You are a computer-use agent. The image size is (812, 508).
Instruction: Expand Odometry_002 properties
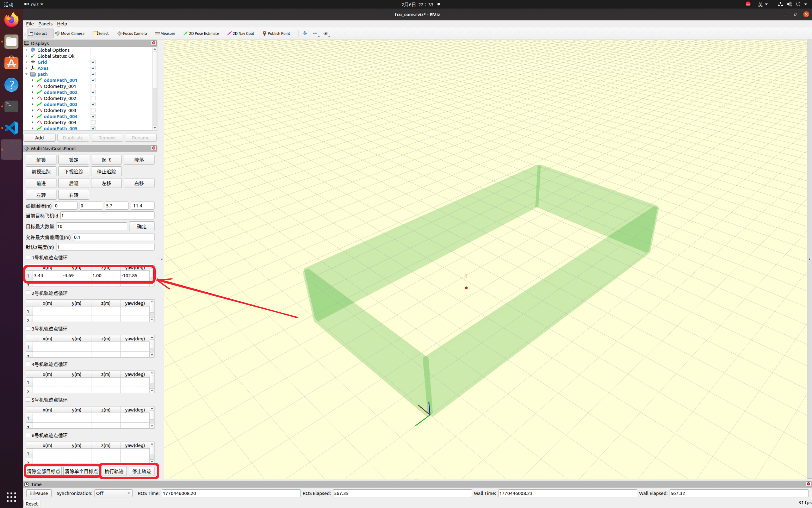coord(33,98)
